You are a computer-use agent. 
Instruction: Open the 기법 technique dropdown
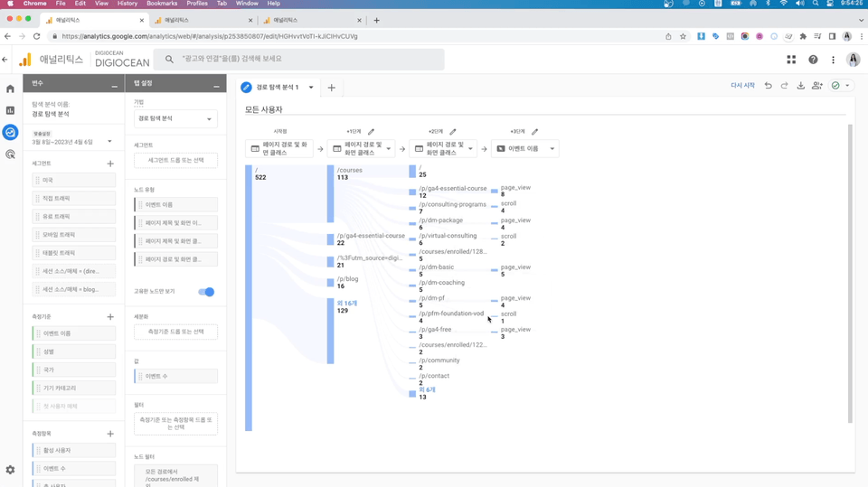coord(175,118)
